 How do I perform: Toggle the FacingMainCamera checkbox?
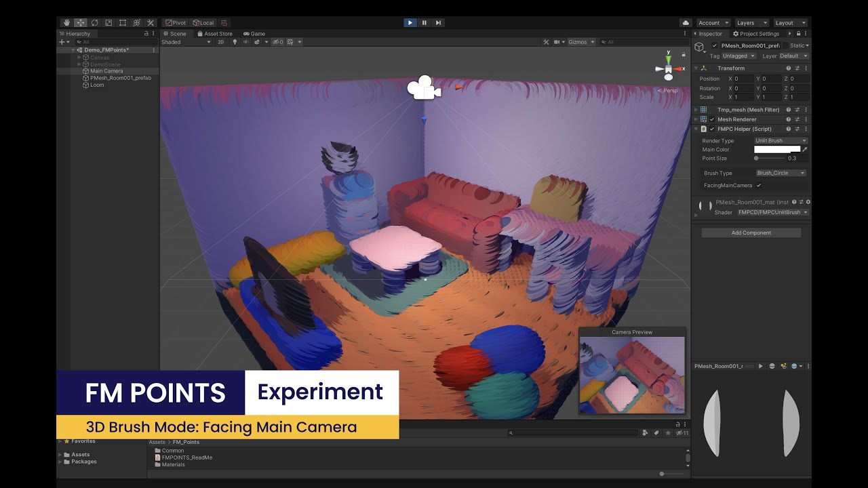tap(759, 185)
